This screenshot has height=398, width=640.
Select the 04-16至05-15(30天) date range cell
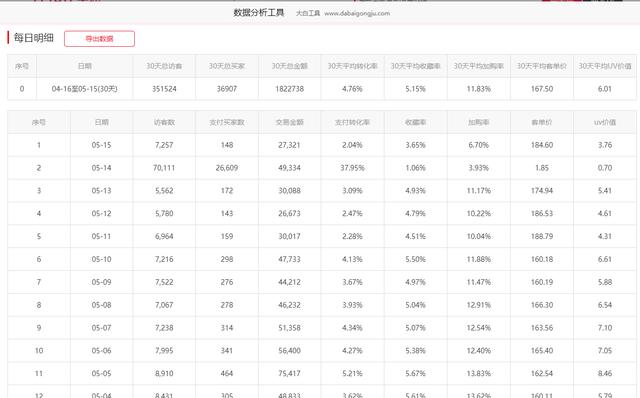tap(84, 89)
